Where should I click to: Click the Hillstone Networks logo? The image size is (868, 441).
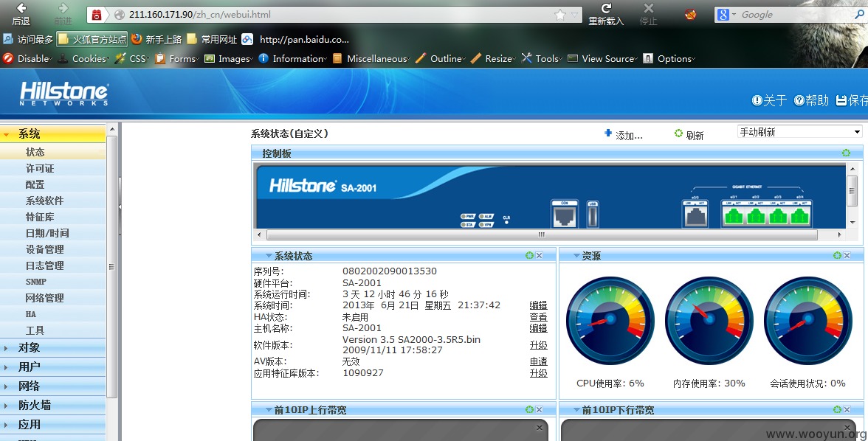[x=64, y=93]
